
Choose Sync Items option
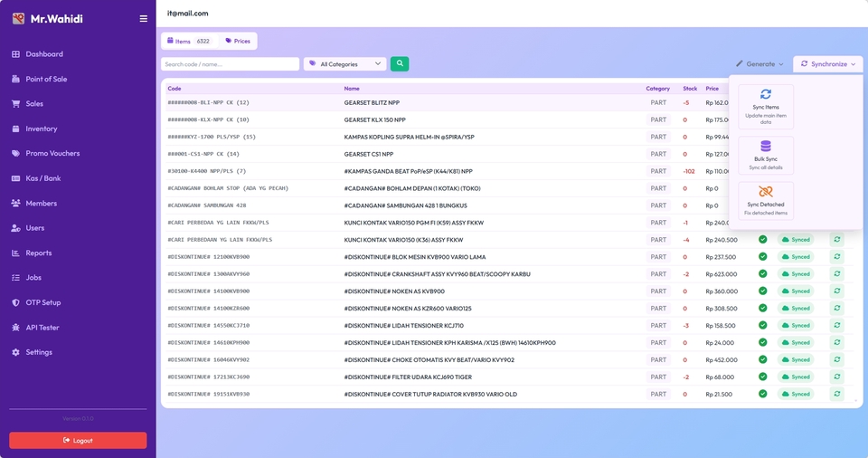[766, 107]
